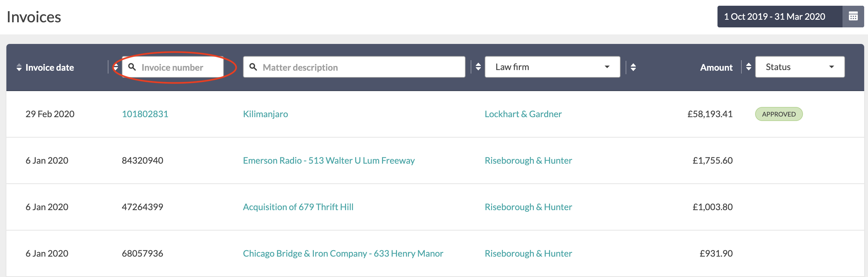Click the Invoice number search magnifier
Screen dimensions: 868x277
pyautogui.click(x=132, y=67)
